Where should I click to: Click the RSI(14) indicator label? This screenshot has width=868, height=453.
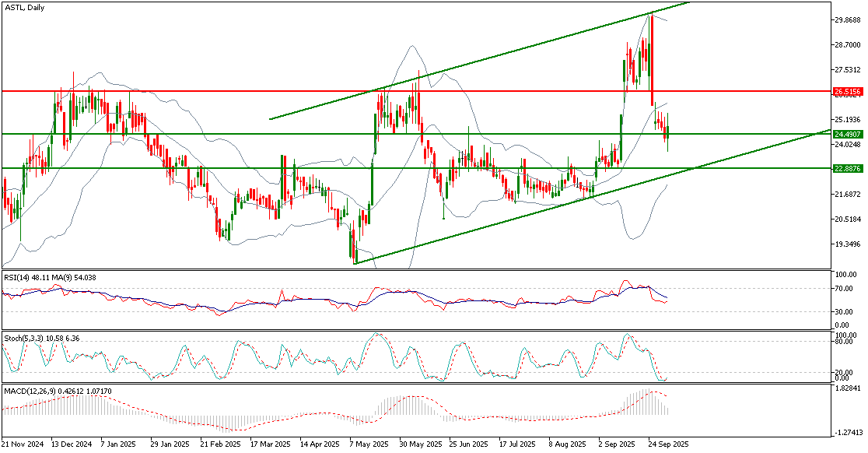[48, 277]
